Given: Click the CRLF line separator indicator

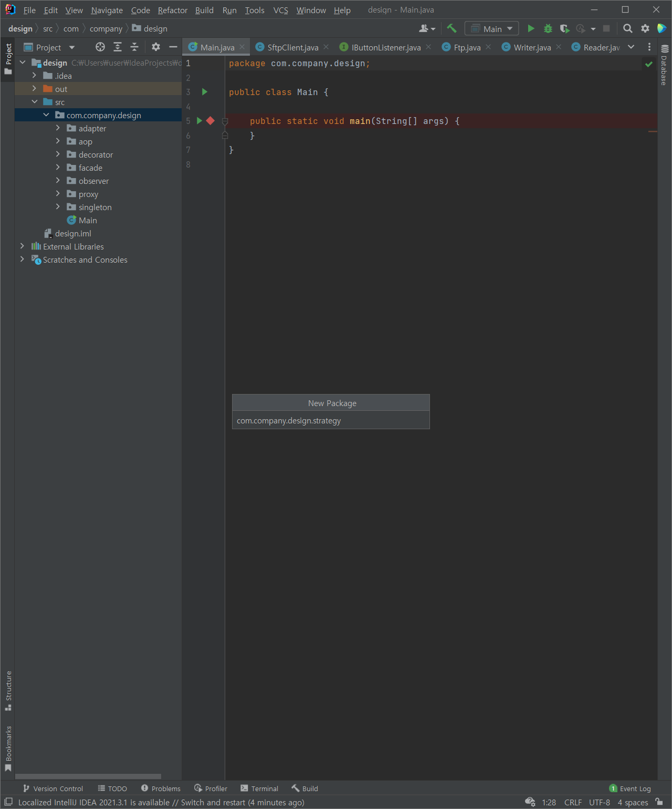Looking at the screenshot, I should tap(573, 802).
